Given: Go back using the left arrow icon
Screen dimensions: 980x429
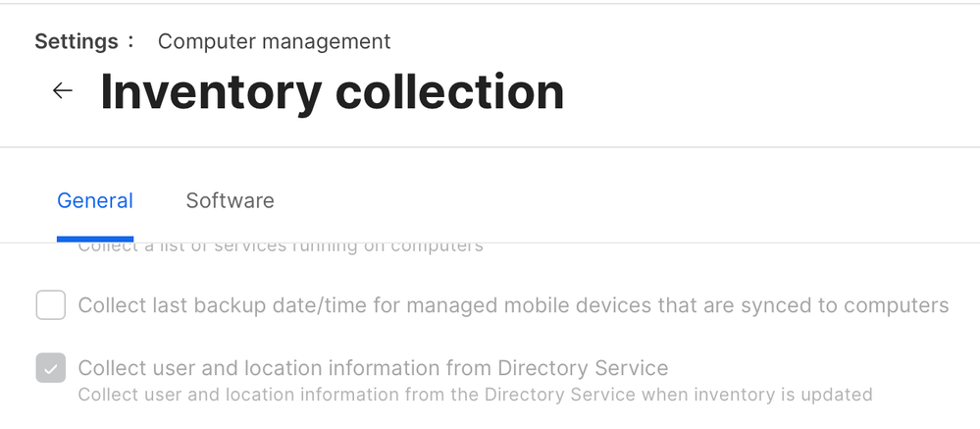Looking at the screenshot, I should point(63,90).
